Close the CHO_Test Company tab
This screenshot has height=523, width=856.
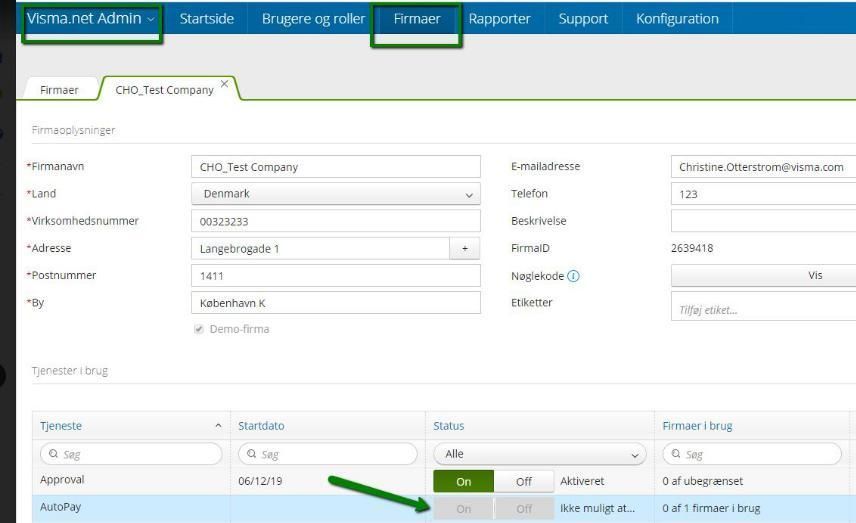(x=224, y=84)
